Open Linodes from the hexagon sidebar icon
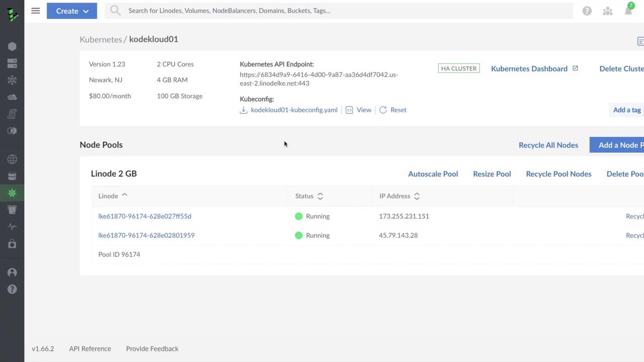The width and height of the screenshot is (644, 362). pyautogui.click(x=12, y=46)
